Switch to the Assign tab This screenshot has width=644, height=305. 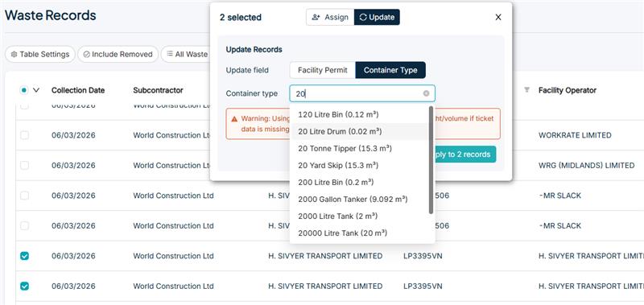click(330, 17)
